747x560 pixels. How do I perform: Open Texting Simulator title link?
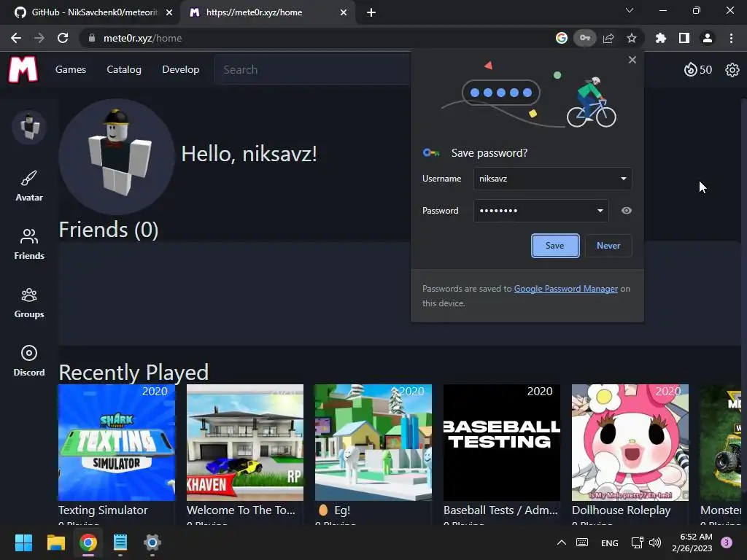pyautogui.click(x=103, y=510)
